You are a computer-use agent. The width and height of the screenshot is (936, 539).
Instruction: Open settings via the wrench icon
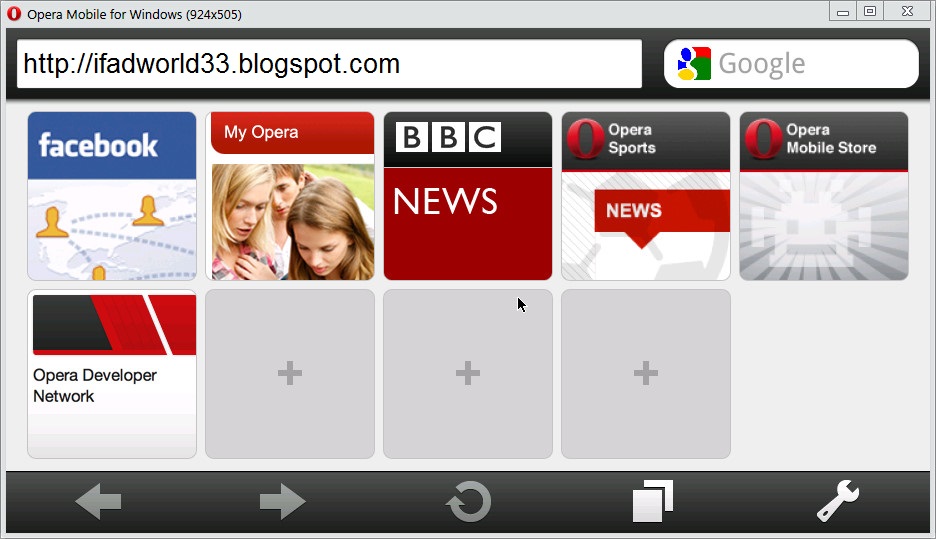(838, 501)
